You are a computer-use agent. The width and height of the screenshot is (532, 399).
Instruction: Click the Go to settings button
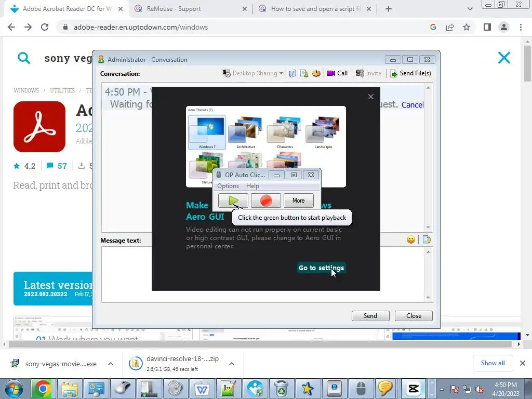321,268
